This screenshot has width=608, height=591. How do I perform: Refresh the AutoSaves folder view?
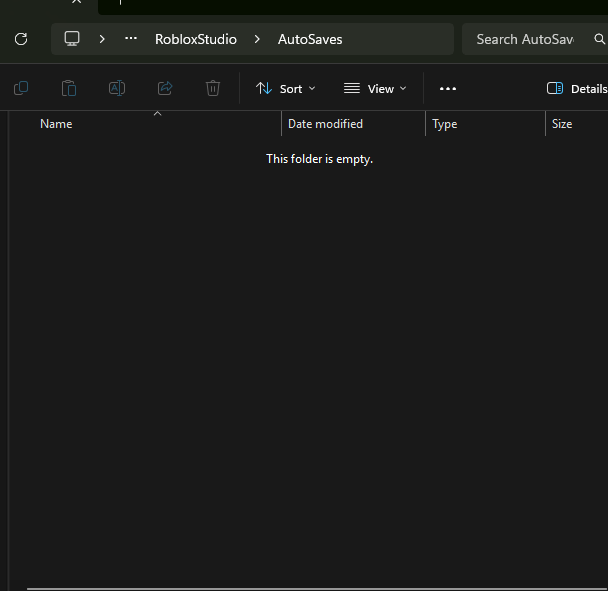tap(21, 39)
